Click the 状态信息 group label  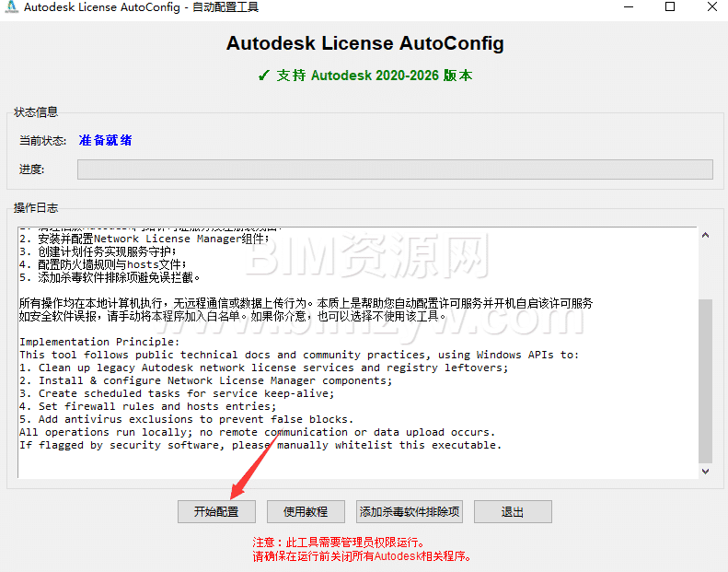pos(36,112)
